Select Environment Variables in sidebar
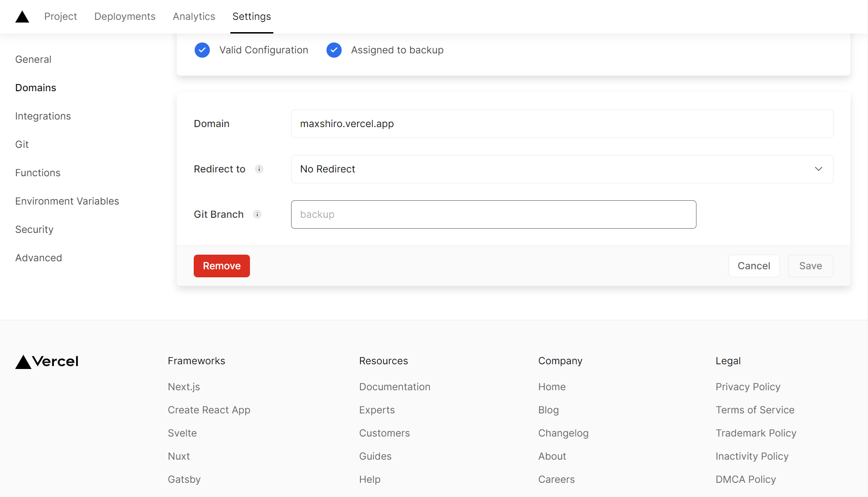Screen dimensions: 868x497 67,201
